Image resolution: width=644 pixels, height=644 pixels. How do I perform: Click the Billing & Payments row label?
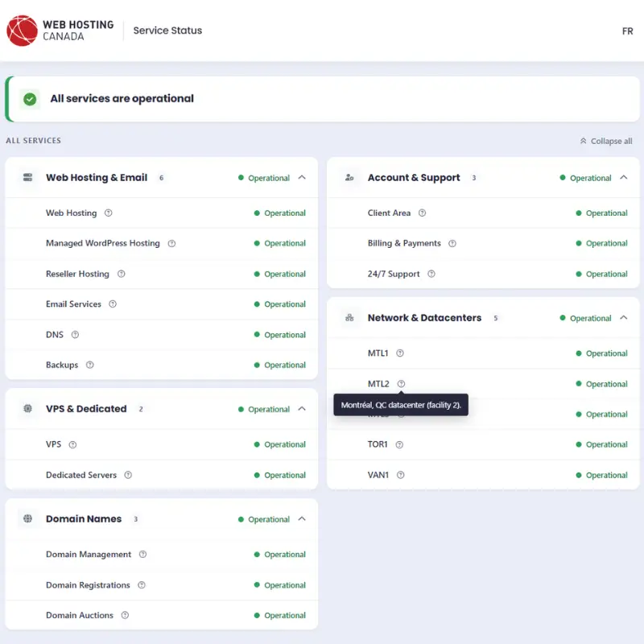pyautogui.click(x=404, y=243)
